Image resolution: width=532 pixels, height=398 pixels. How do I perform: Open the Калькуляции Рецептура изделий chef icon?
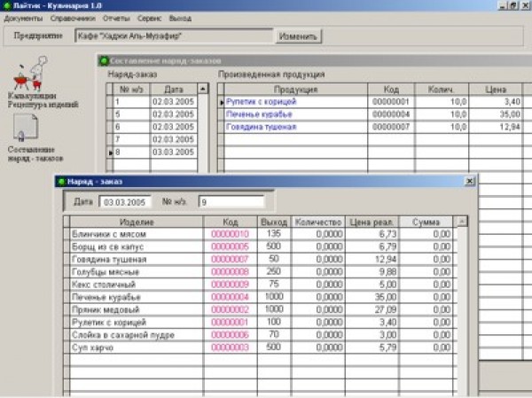31,74
